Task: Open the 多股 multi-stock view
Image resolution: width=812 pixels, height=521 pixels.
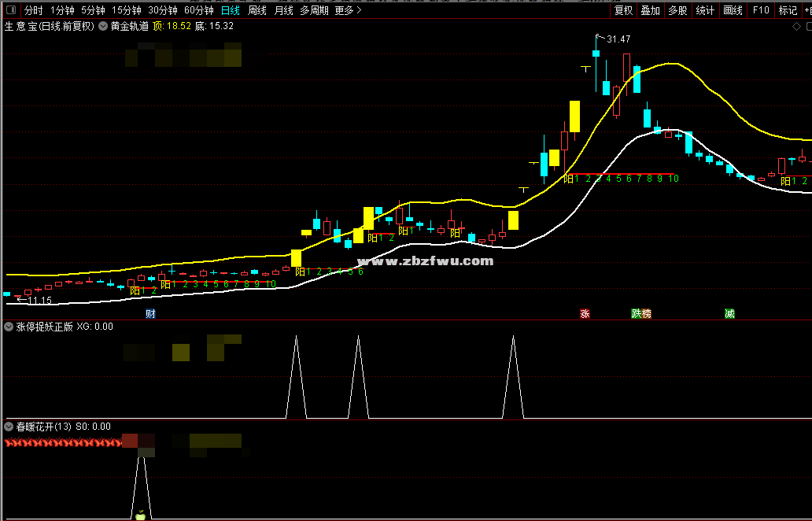Action: (677, 10)
